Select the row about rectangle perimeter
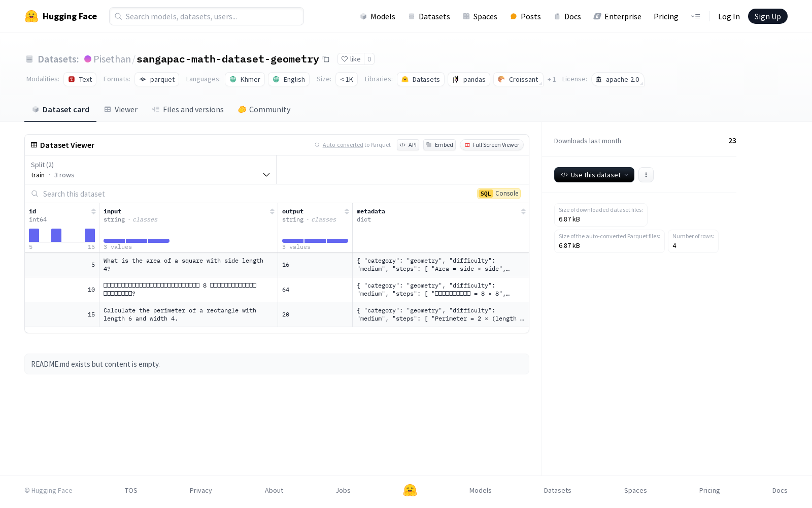Screen dimensions: 812x508 (x=277, y=314)
